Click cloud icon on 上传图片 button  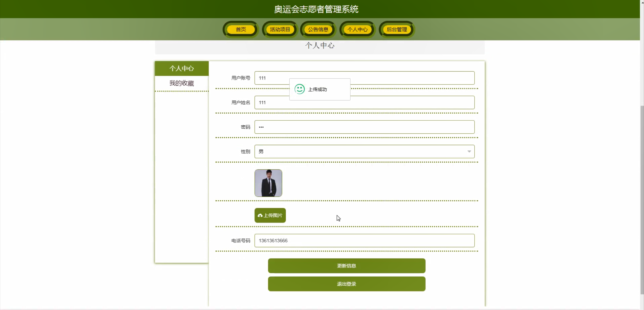[260, 215]
